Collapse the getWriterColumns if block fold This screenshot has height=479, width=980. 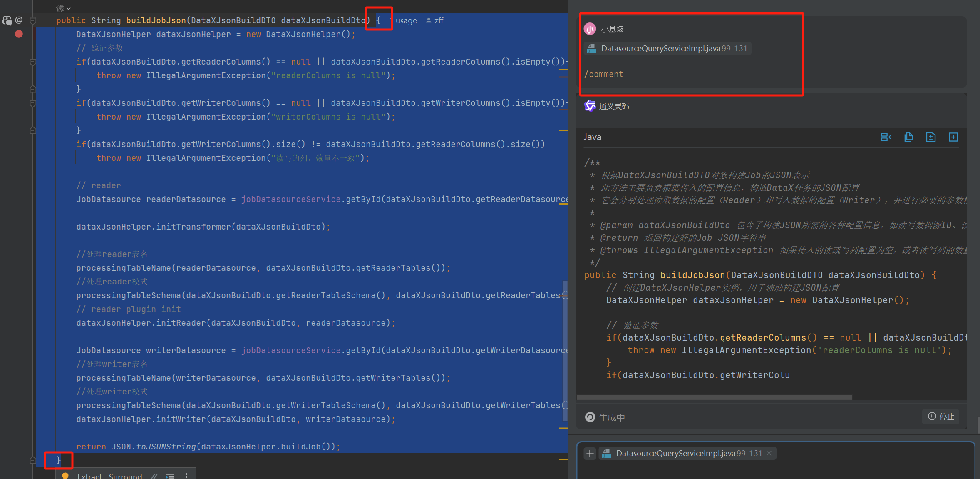(x=33, y=103)
